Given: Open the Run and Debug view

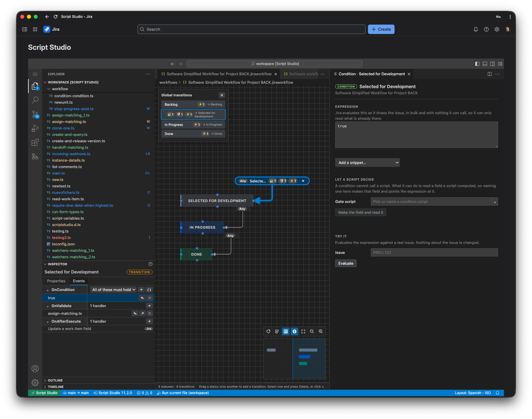Looking at the screenshot, I should pos(35,128).
